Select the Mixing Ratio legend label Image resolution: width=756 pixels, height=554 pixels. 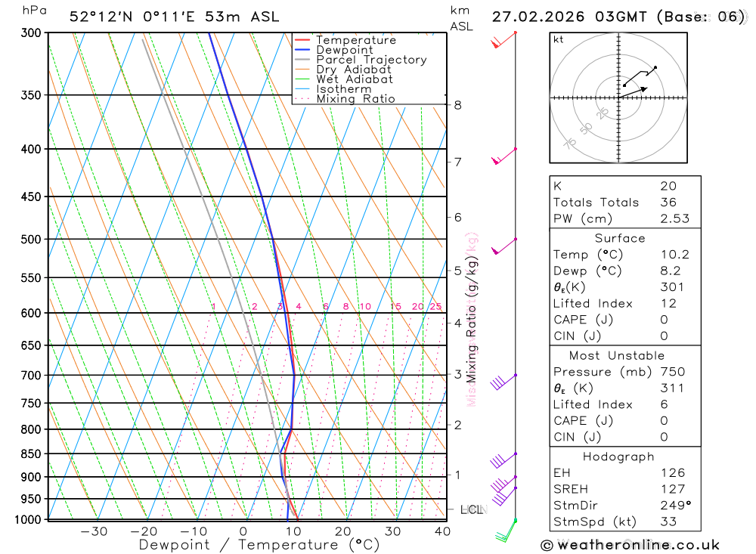click(355, 99)
